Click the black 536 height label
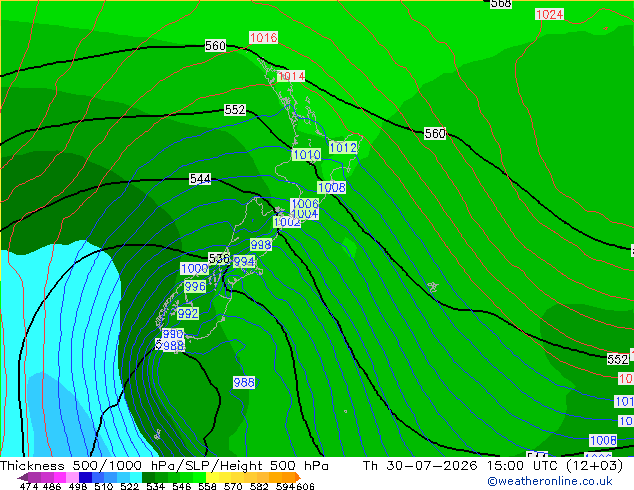The height and width of the screenshot is (490, 634). tap(219, 258)
